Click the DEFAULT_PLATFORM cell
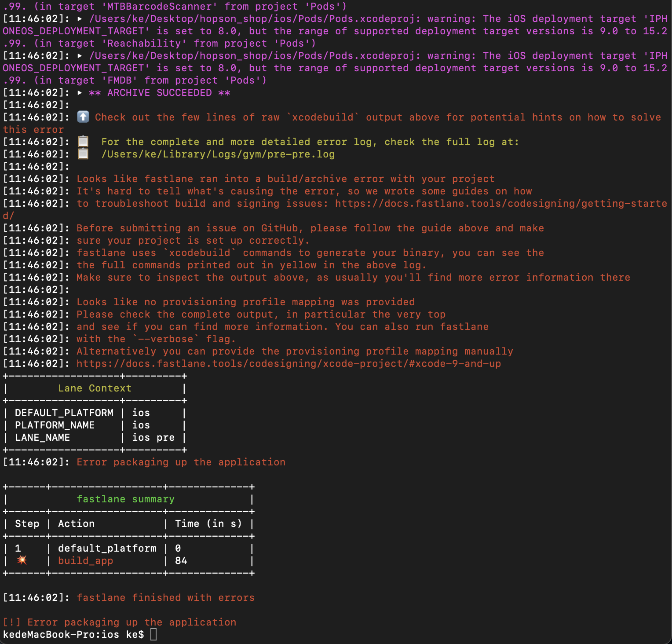The image size is (672, 644). (64, 413)
